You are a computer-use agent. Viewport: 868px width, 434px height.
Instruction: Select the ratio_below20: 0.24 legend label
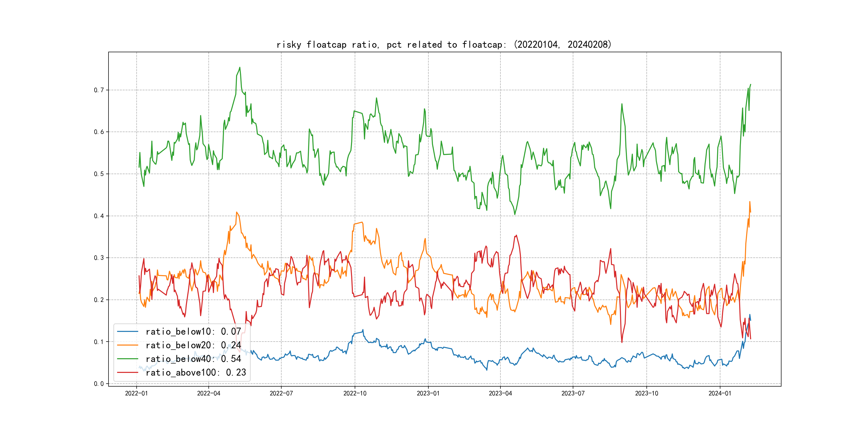[193, 345]
